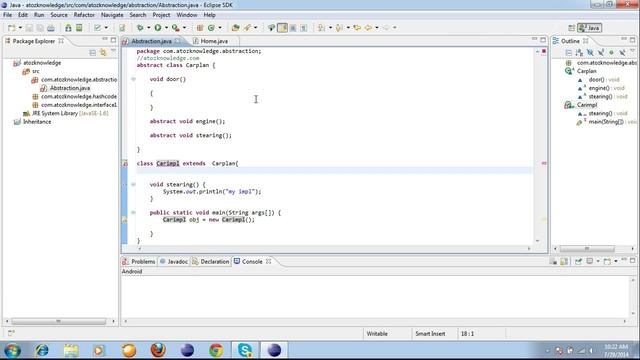Collapse all in Package Explorer toolbar

[93, 53]
